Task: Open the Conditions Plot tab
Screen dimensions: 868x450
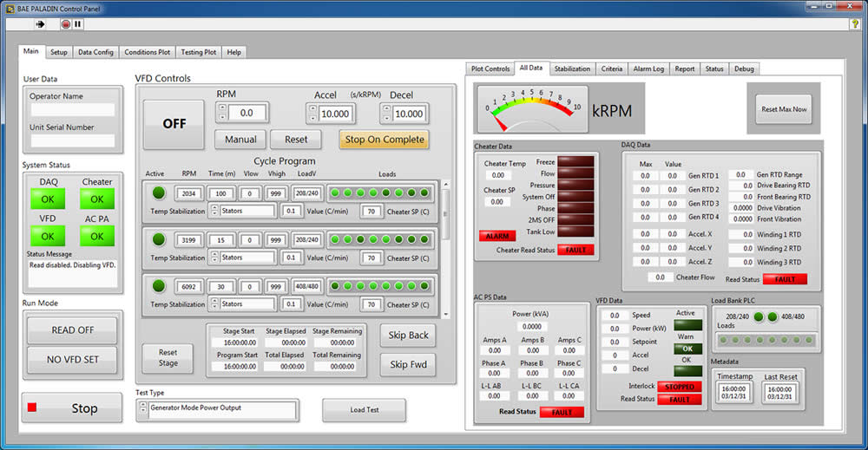Action: pyautogui.click(x=148, y=52)
